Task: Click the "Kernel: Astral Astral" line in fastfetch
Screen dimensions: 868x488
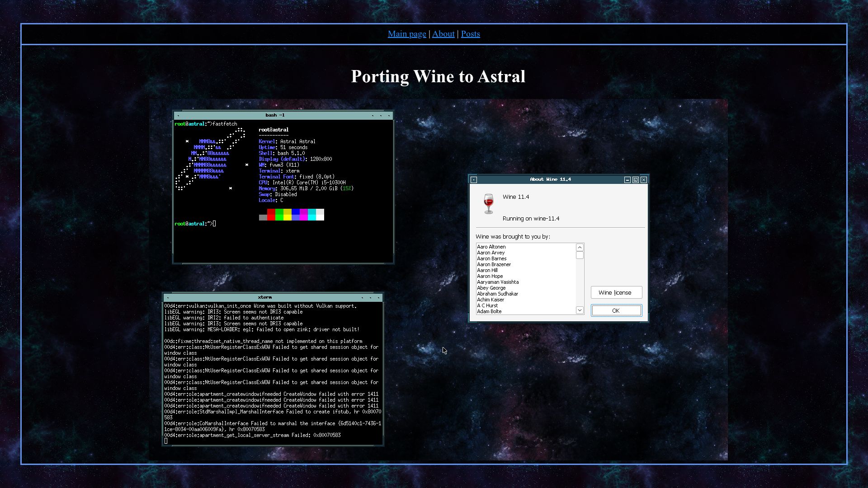Action: pyautogui.click(x=287, y=141)
